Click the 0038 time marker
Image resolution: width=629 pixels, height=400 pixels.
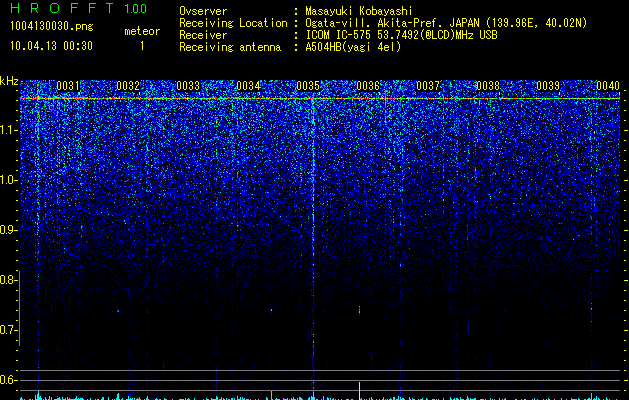pos(488,86)
